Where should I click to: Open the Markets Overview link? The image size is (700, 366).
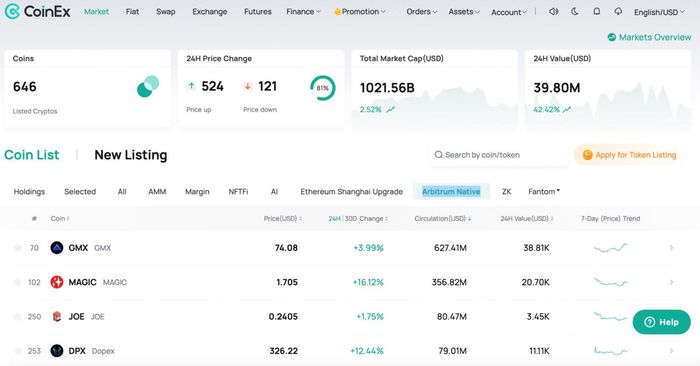pos(650,37)
